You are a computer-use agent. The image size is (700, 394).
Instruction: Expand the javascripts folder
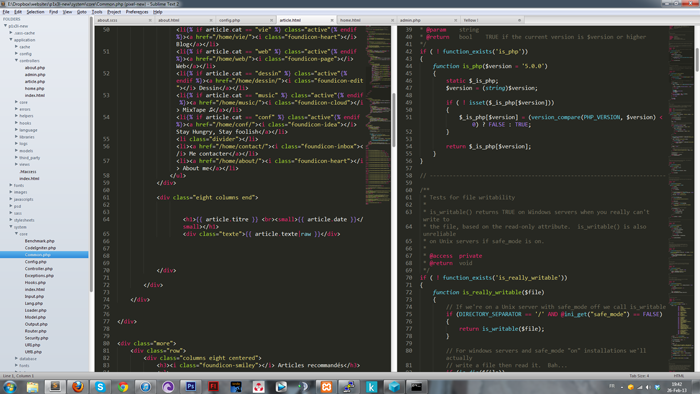(11, 199)
